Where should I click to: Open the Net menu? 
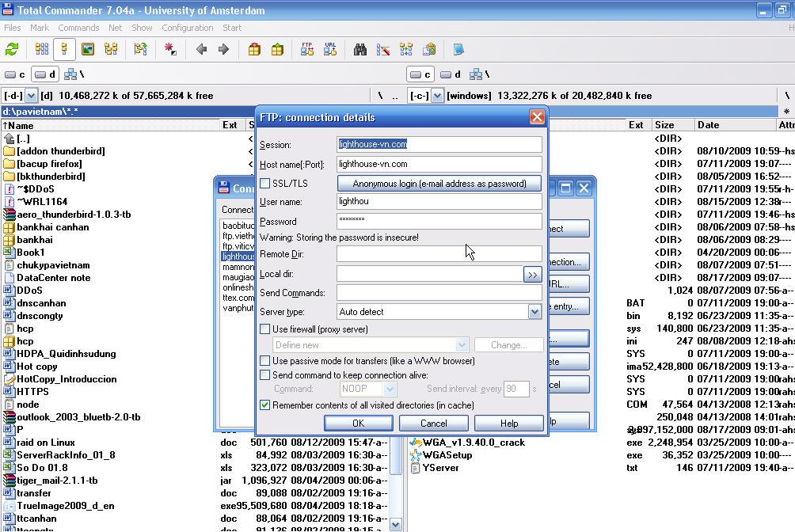pyautogui.click(x=115, y=28)
